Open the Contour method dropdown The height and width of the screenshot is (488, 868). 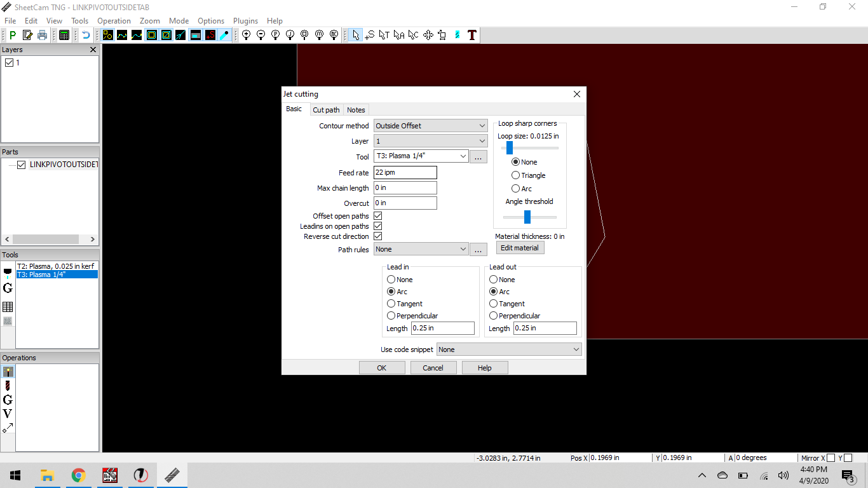click(430, 126)
